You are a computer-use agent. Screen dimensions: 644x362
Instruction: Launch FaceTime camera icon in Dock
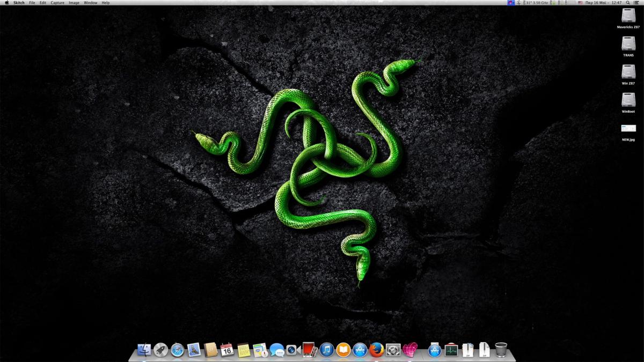point(293,350)
